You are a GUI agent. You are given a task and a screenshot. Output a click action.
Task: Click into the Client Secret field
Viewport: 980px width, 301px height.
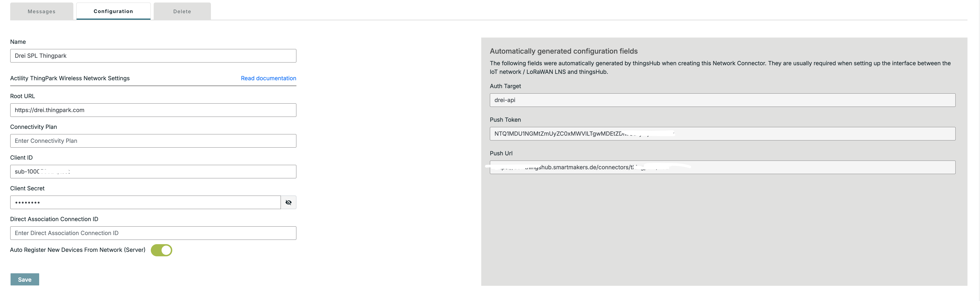tap(145, 203)
